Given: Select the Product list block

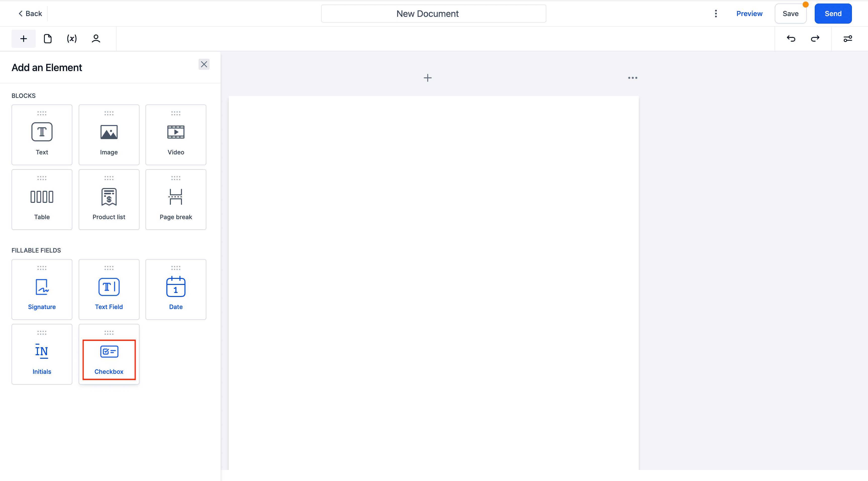Looking at the screenshot, I should coord(109,200).
